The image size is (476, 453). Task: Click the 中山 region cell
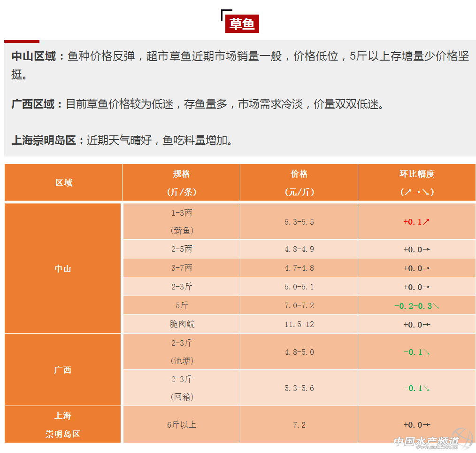pos(63,269)
